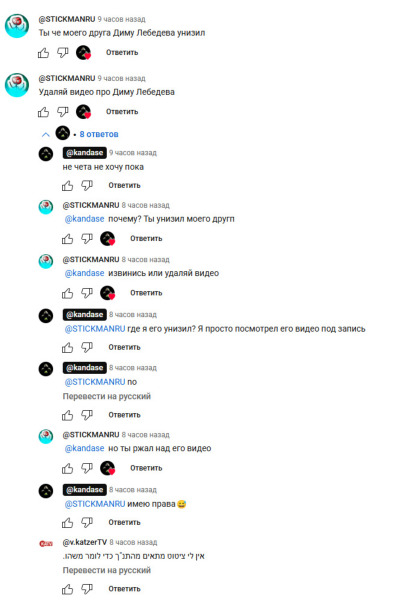Open STICKMANRU avatar on first comment
403x604 pixels.
point(17,26)
